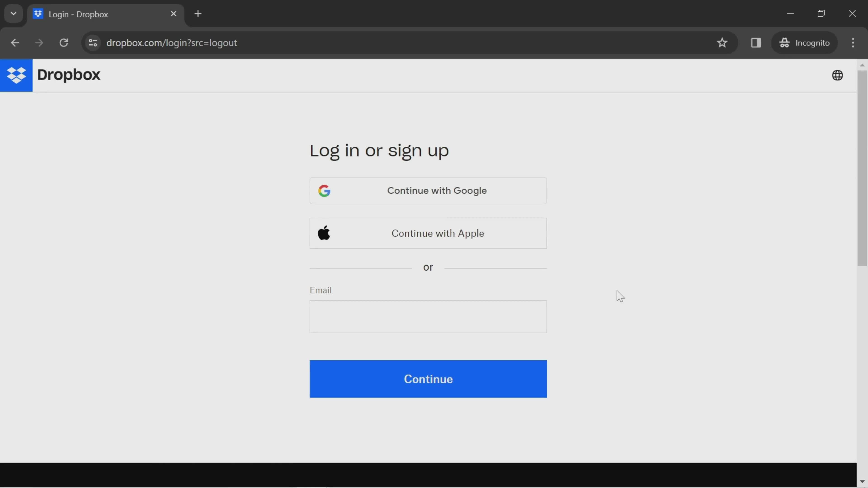This screenshot has height=488, width=868.
Task: Click the Login - Dropbox tab
Action: 104,14
